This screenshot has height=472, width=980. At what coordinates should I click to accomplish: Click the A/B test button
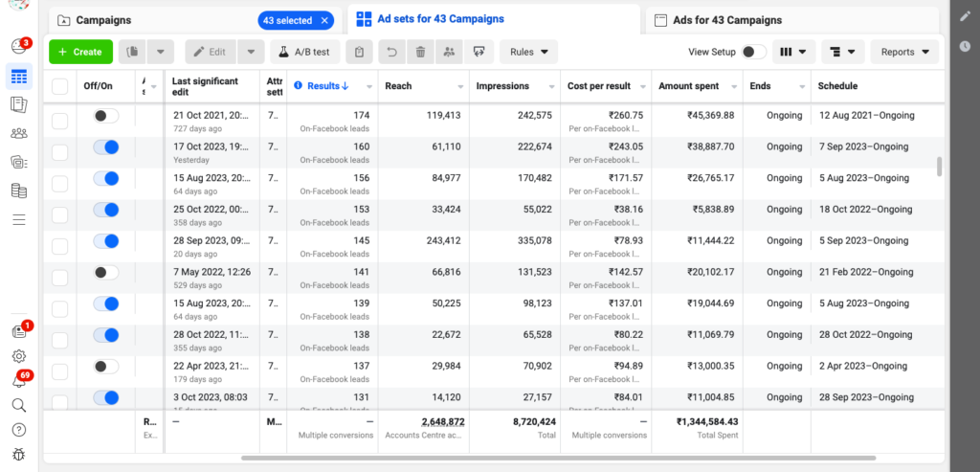tap(305, 52)
